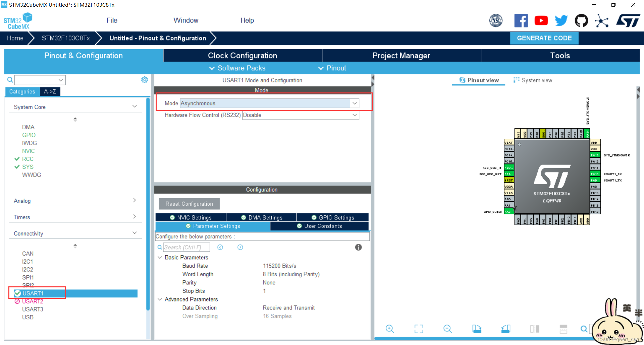This screenshot has width=644, height=345.
Task: Open the peripheral search combo box
Action: (x=40, y=80)
